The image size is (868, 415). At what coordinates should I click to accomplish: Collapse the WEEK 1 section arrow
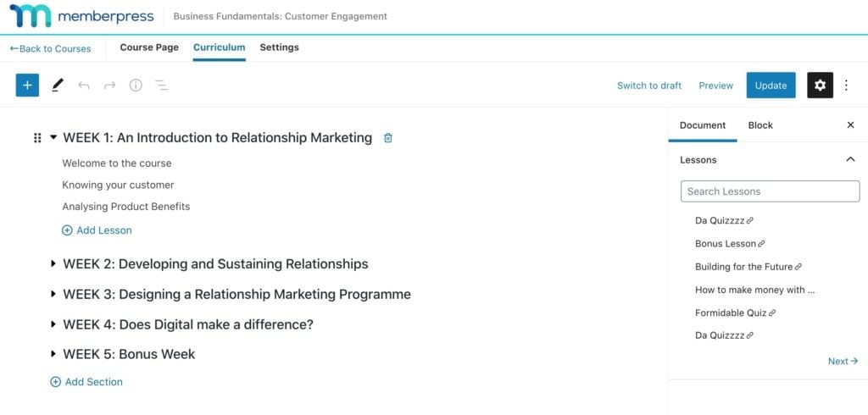(x=53, y=137)
